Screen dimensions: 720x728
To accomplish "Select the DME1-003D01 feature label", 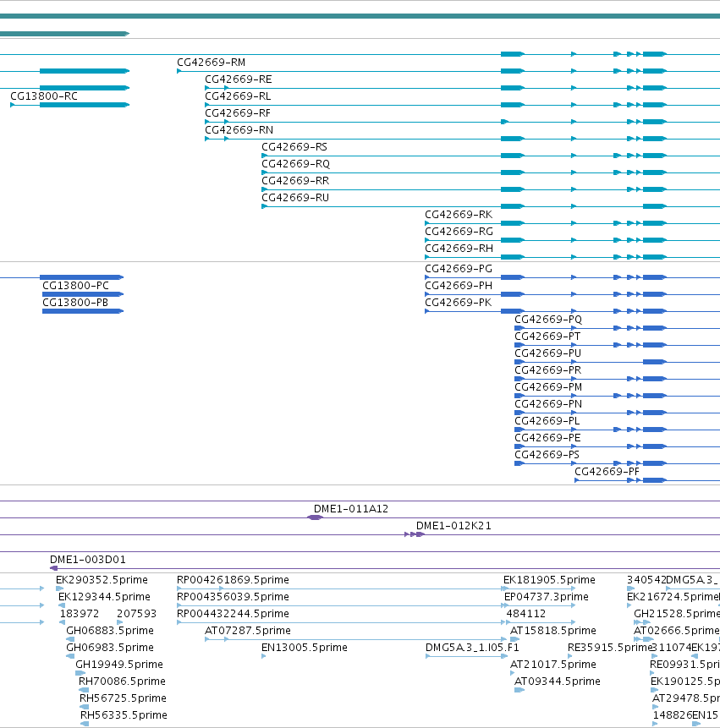I will (88, 560).
